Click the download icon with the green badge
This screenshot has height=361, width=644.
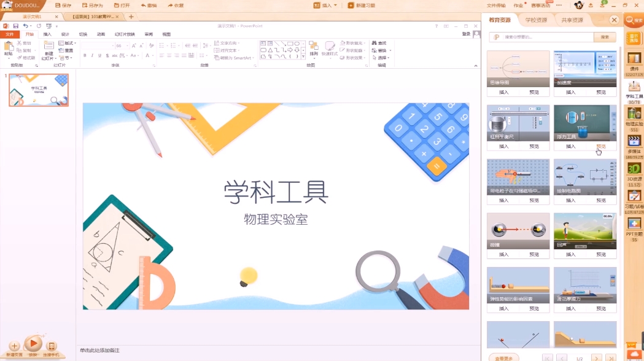tap(602, 5)
